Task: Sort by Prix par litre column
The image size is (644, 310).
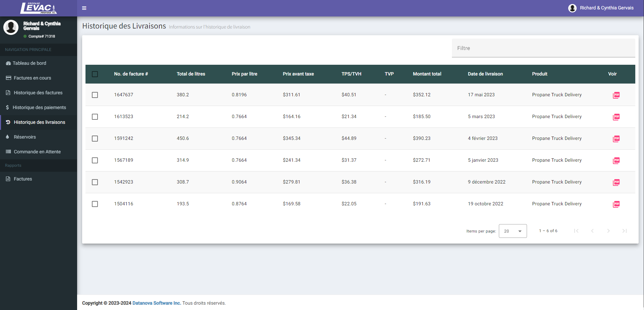Action: click(244, 74)
